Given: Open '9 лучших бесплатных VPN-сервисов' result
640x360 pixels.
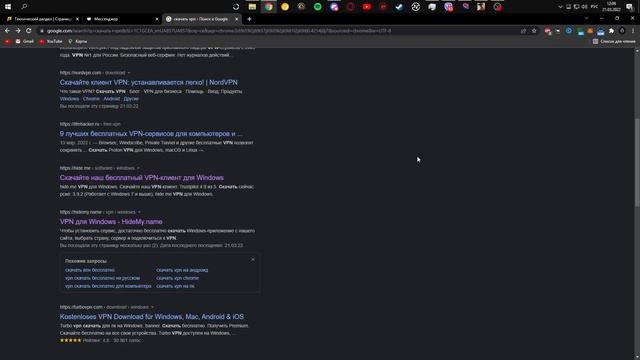Looking at the screenshot, I should pos(151,133).
